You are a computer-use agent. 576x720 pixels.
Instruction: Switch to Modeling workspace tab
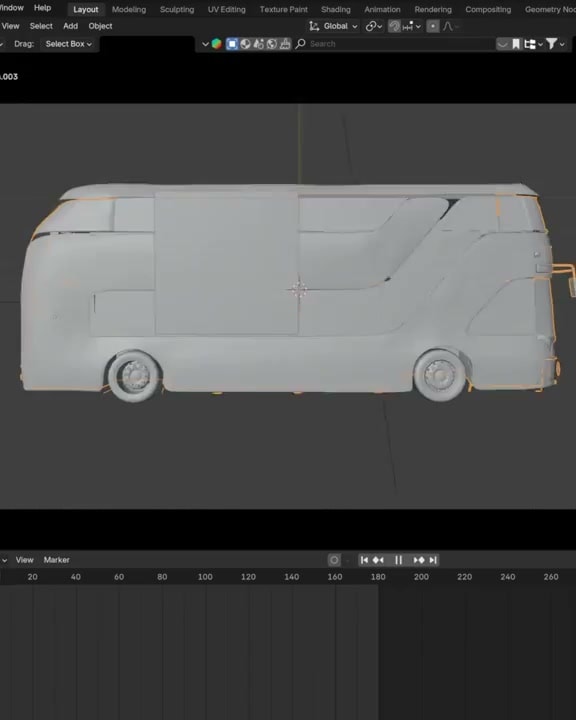click(x=129, y=9)
